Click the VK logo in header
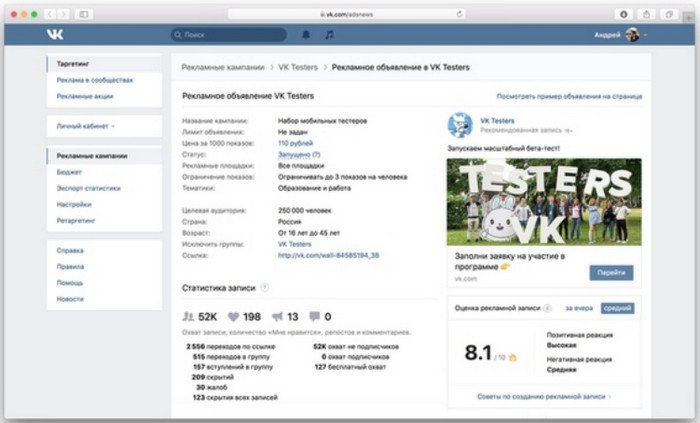 55,34
